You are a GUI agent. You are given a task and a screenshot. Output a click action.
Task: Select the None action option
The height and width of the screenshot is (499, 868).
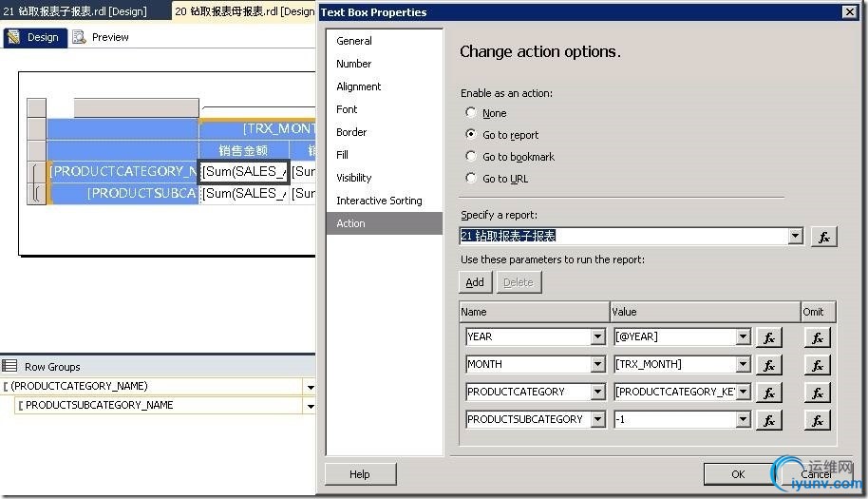point(470,112)
